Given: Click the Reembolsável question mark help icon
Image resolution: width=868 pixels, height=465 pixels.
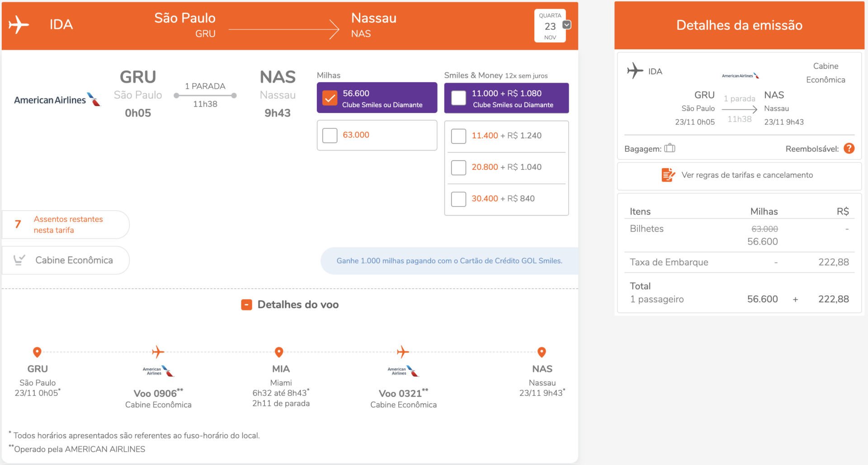Looking at the screenshot, I should point(849,148).
